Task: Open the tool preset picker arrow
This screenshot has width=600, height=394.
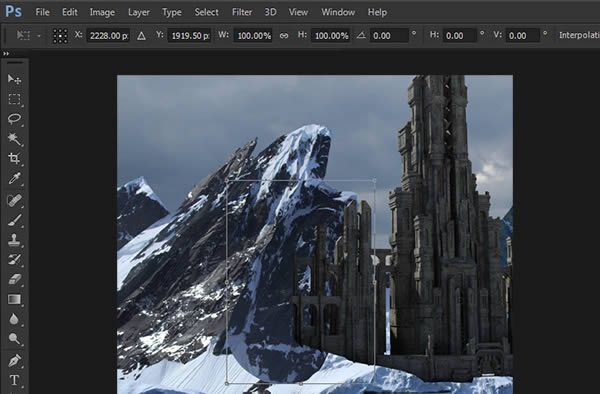Action: (39, 36)
